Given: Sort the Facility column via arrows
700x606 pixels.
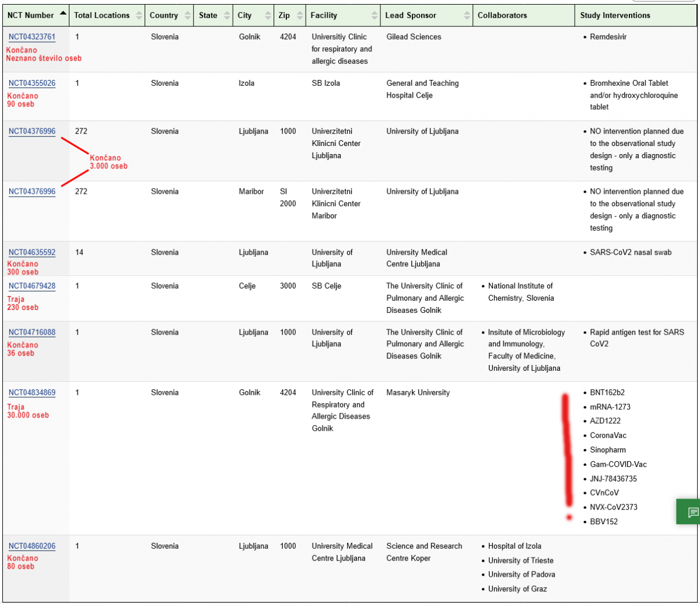Looking at the screenshot, I should [x=374, y=16].
